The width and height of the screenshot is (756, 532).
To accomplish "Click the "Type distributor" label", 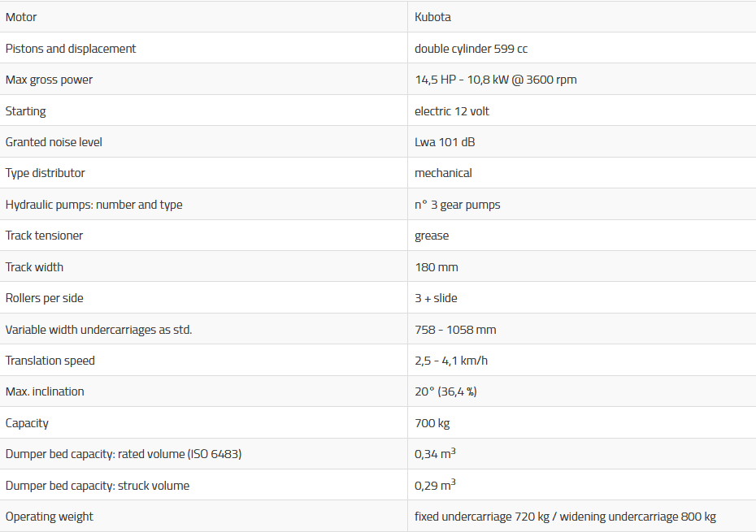I will (46, 173).
